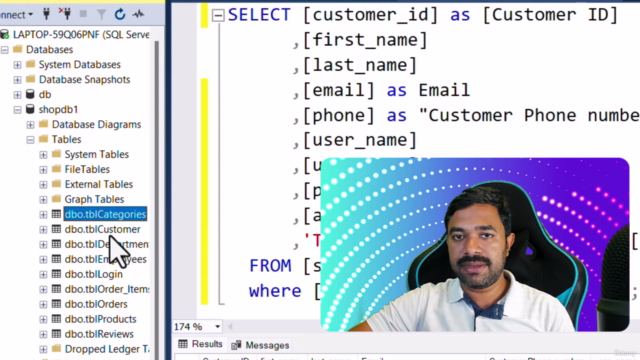Expand Database Diagrams
Image resolution: width=640 pixels, height=360 pixels.
coord(31,124)
